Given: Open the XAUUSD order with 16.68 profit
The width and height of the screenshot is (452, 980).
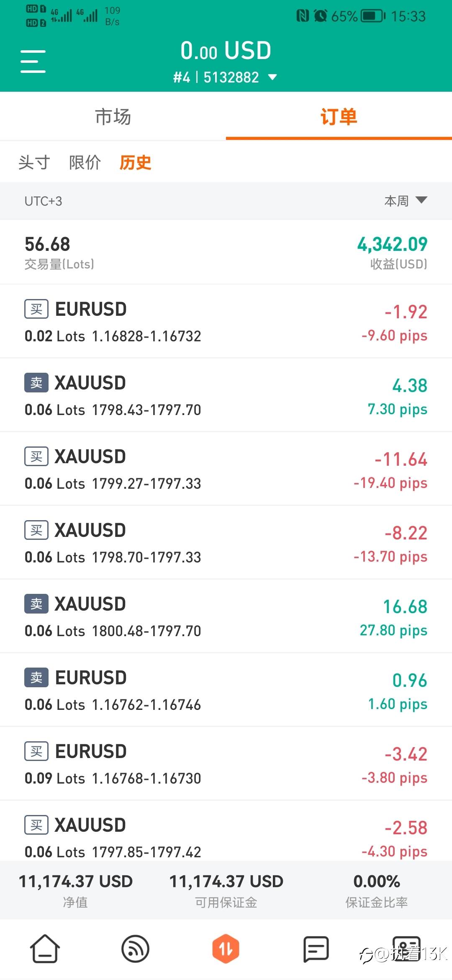Looking at the screenshot, I should click(x=226, y=616).
